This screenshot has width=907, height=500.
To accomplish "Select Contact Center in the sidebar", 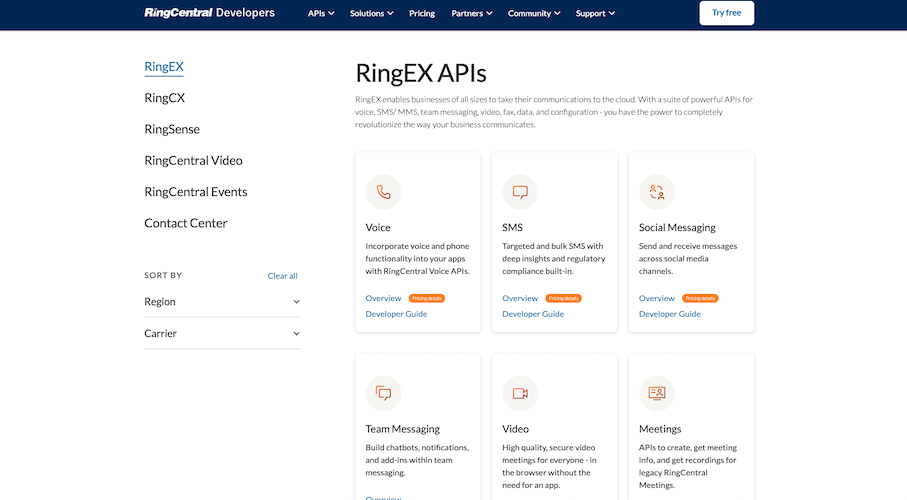I will [x=186, y=223].
